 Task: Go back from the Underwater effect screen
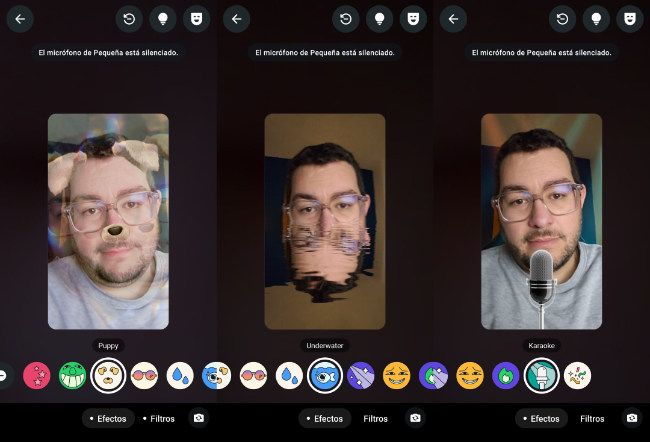[236, 19]
